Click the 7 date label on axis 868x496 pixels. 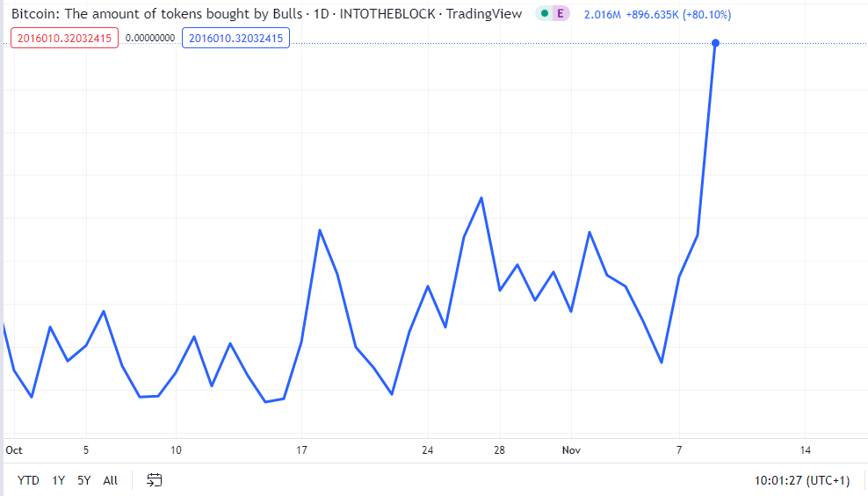point(679,450)
